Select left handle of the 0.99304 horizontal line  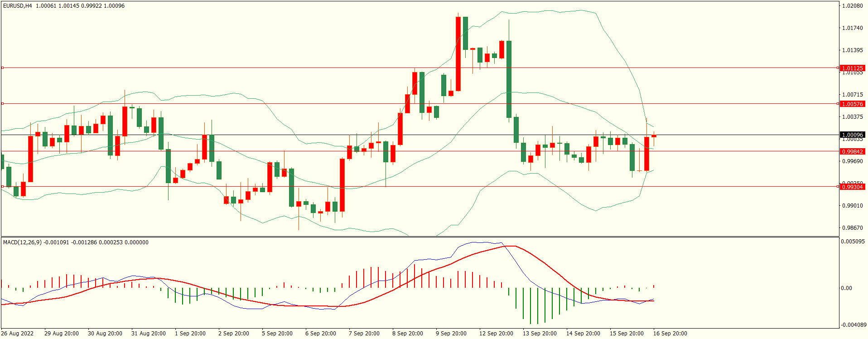coord(2,186)
